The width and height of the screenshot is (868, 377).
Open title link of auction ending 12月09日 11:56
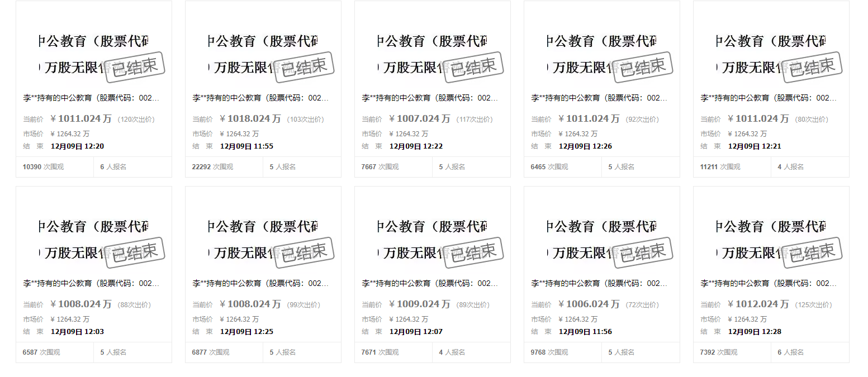tap(599, 283)
